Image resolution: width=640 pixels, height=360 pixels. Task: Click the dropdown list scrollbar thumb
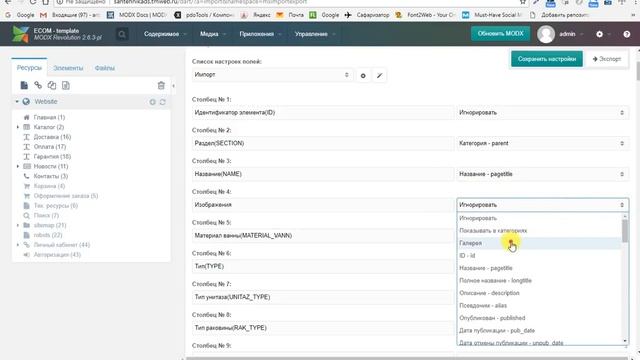pos(625,231)
